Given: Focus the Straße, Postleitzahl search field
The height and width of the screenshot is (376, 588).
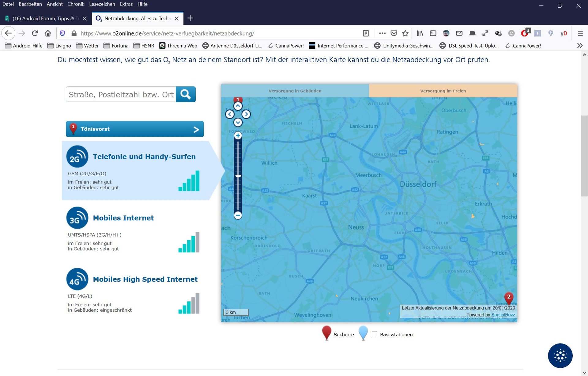Looking at the screenshot, I should point(121,94).
